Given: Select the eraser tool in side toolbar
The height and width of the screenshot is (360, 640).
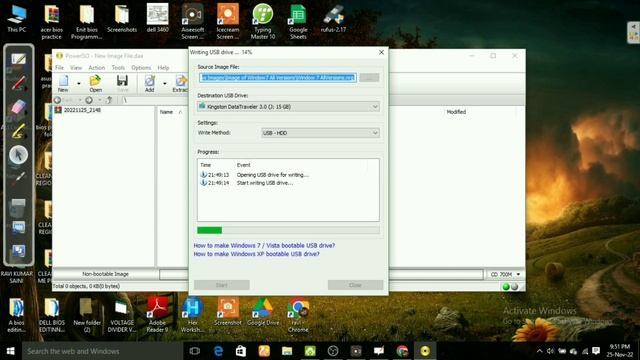Looking at the screenshot, I should click(x=18, y=108).
